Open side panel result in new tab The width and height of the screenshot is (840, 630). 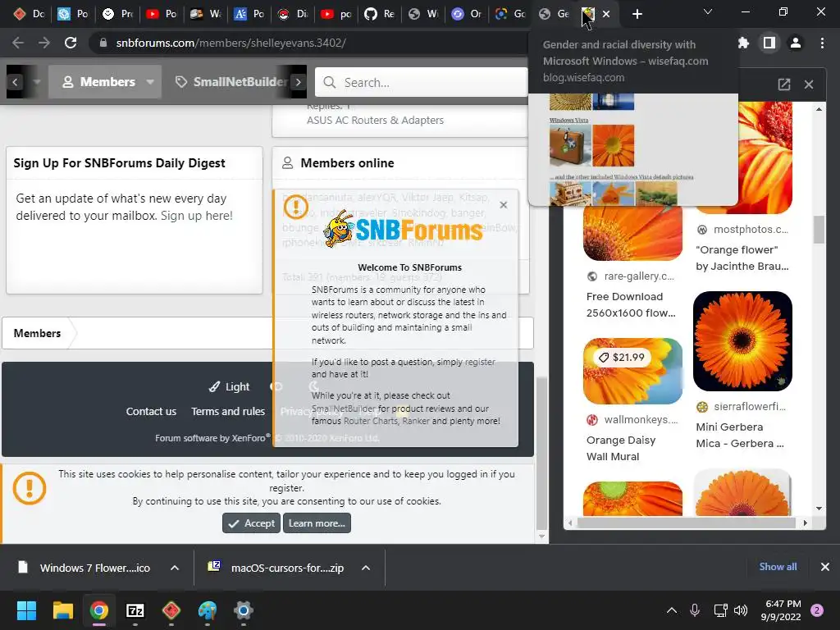[x=784, y=84]
